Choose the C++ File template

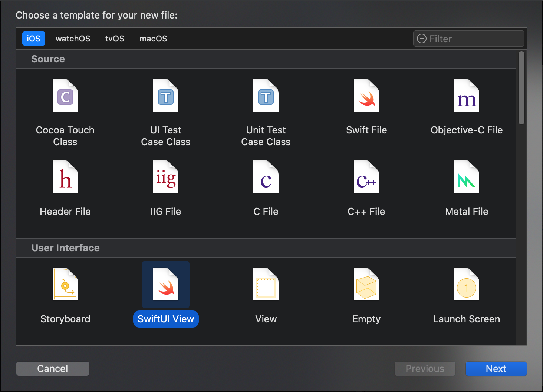(x=366, y=177)
